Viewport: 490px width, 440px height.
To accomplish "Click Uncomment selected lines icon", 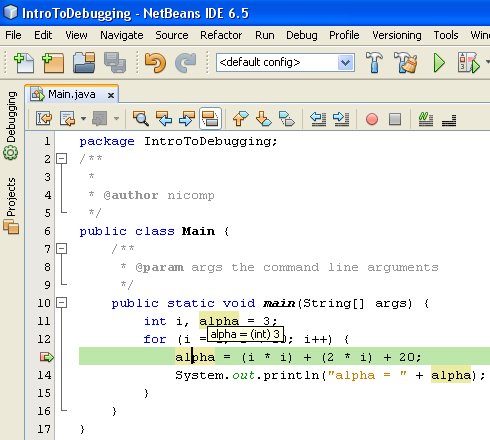I will (449, 120).
